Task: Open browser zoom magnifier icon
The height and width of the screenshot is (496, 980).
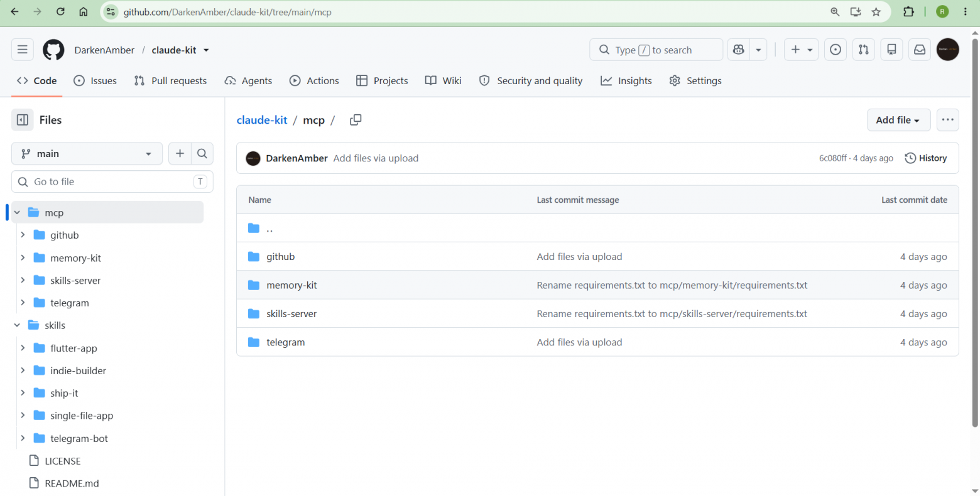Action: 835,12
